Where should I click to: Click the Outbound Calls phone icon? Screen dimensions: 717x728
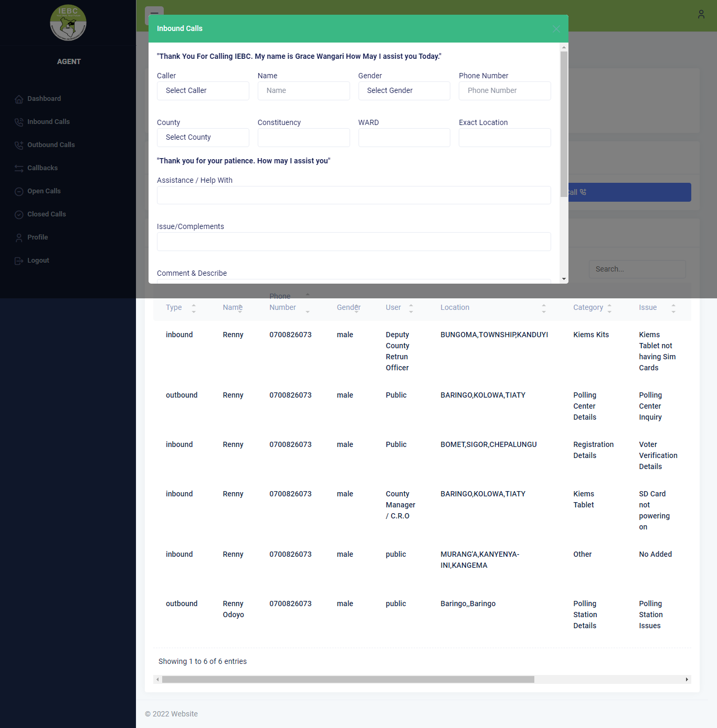[19, 145]
